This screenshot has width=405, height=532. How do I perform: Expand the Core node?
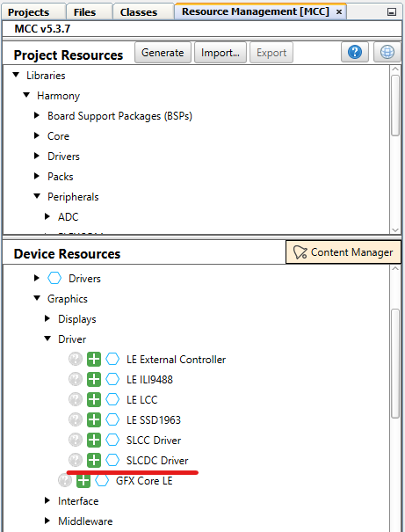point(37,135)
